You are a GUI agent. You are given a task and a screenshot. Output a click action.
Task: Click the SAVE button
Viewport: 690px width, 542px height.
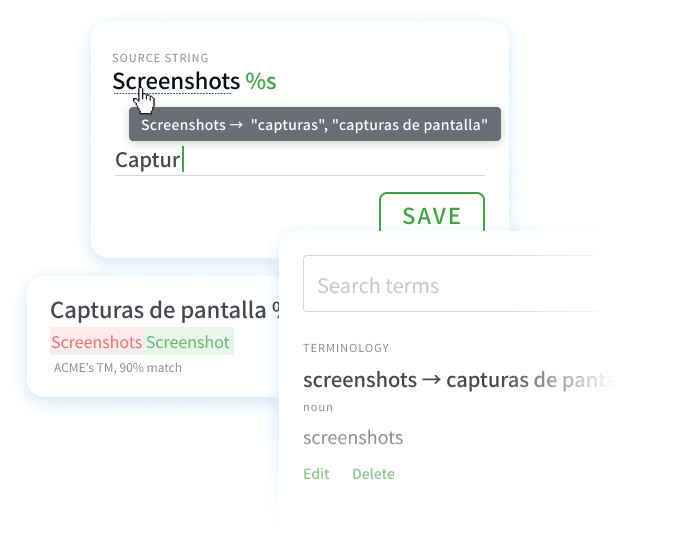tap(431, 216)
